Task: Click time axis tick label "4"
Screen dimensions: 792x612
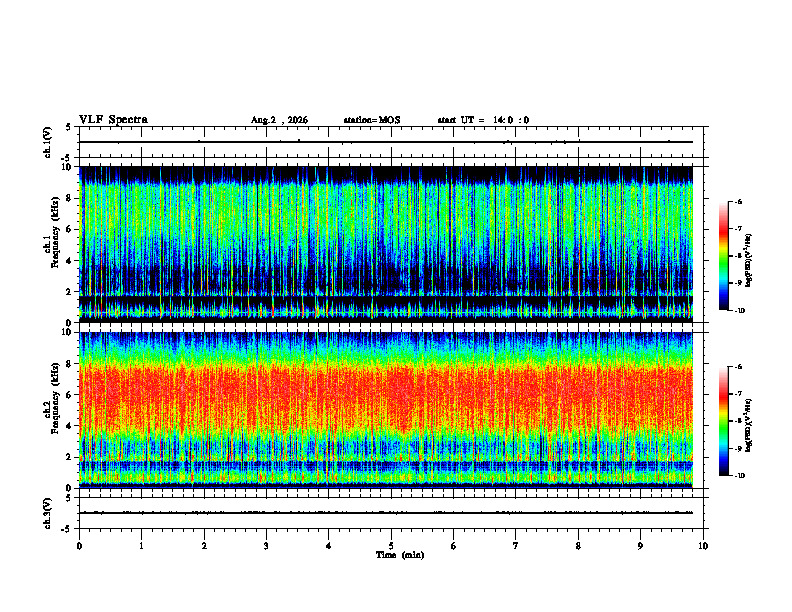Action: click(x=328, y=546)
